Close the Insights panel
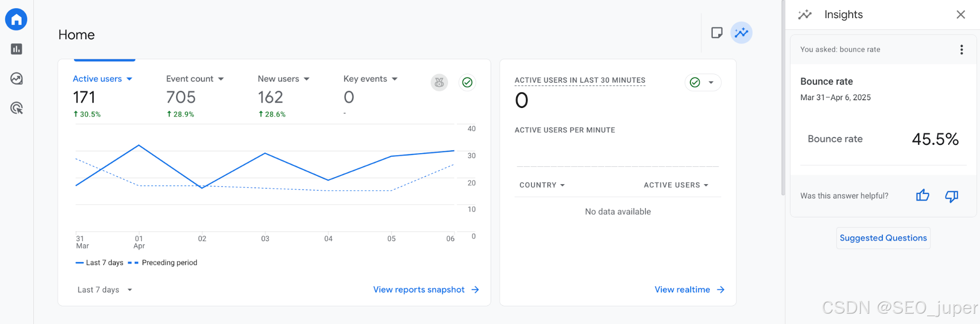The height and width of the screenshot is (324, 980). [960, 15]
